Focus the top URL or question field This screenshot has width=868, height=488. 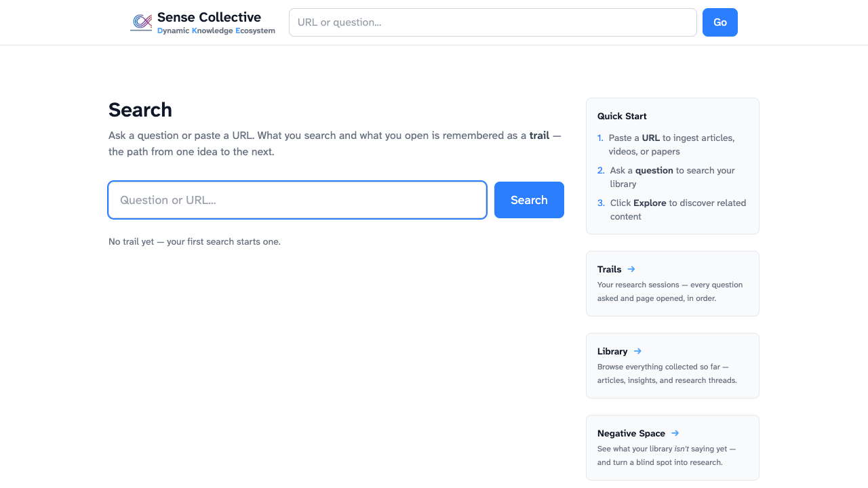tap(493, 22)
